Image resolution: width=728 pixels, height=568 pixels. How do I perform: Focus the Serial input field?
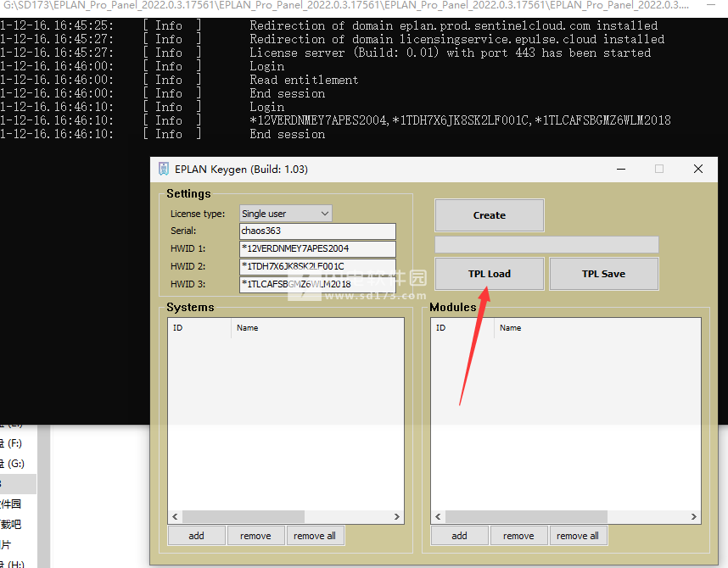(x=317, y=231)
